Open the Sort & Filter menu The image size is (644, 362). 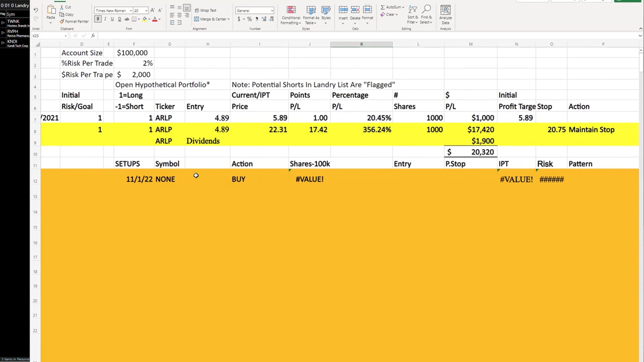pos(412,15)
